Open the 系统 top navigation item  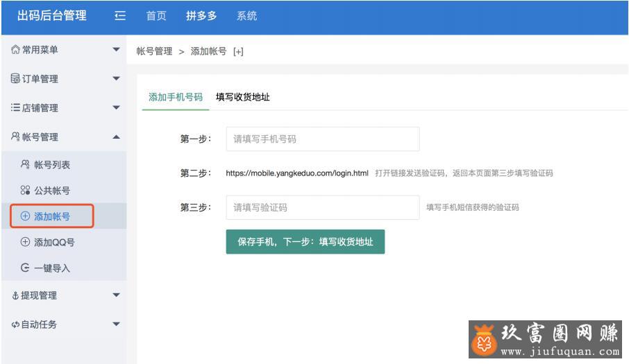[246, 16]
